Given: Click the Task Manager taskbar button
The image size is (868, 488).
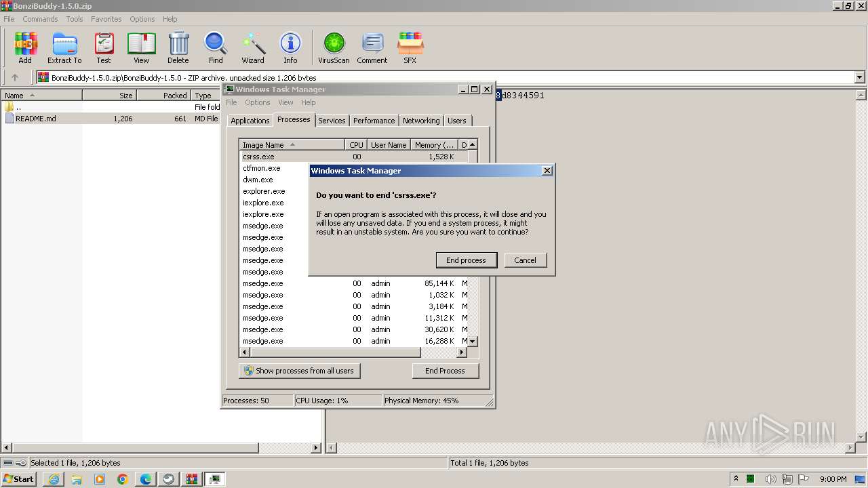Looking at the screenshot, I should [x=214, y=479].
